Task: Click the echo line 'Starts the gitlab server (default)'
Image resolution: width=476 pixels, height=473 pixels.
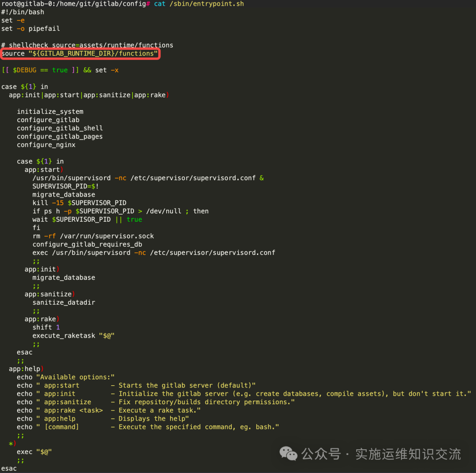Action: point(136,386)
